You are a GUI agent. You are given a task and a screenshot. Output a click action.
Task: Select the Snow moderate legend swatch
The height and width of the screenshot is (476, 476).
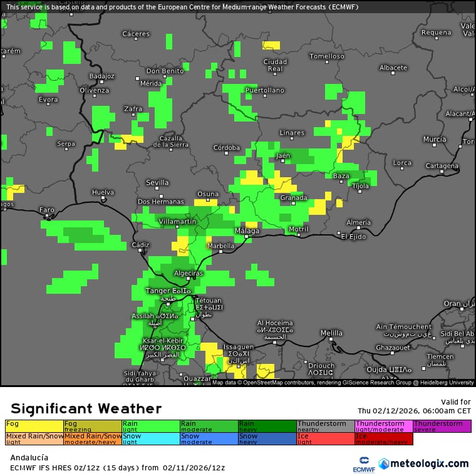209,438
